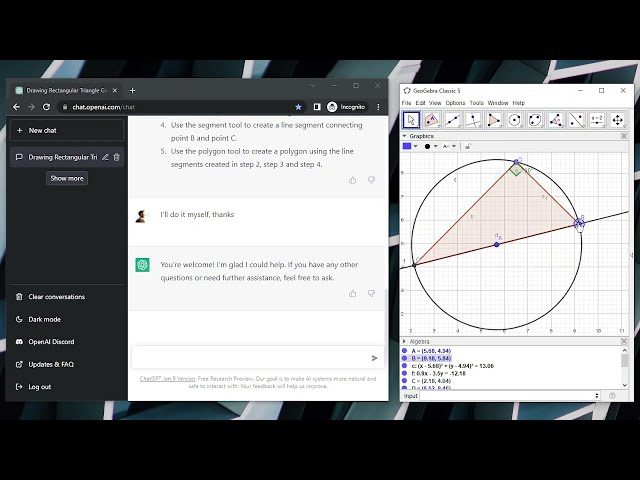Screen dimensions: 640x480
Task: Open the ChatGPT Jan 9 Version link
Action: pyautogui.click(x=167, y=379)
